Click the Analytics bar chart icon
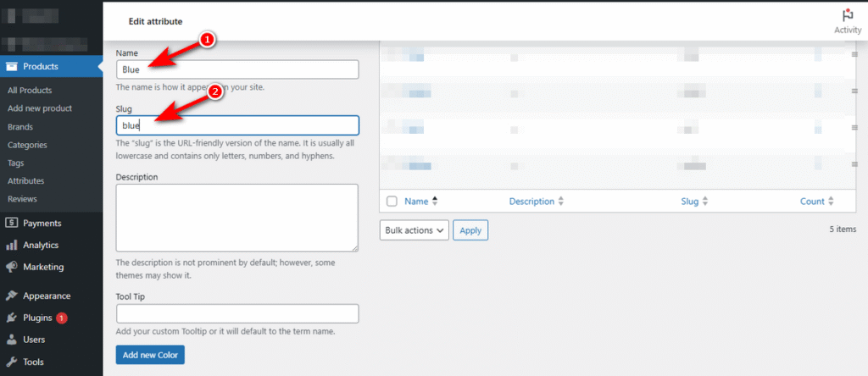868x376 pixels. coord(11,245)
